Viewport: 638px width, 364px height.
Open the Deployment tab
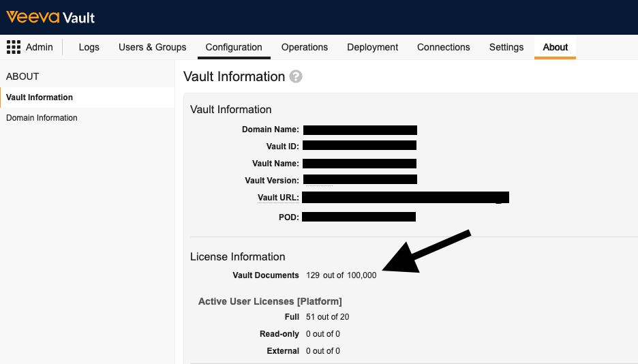click(x=372, y=47)
